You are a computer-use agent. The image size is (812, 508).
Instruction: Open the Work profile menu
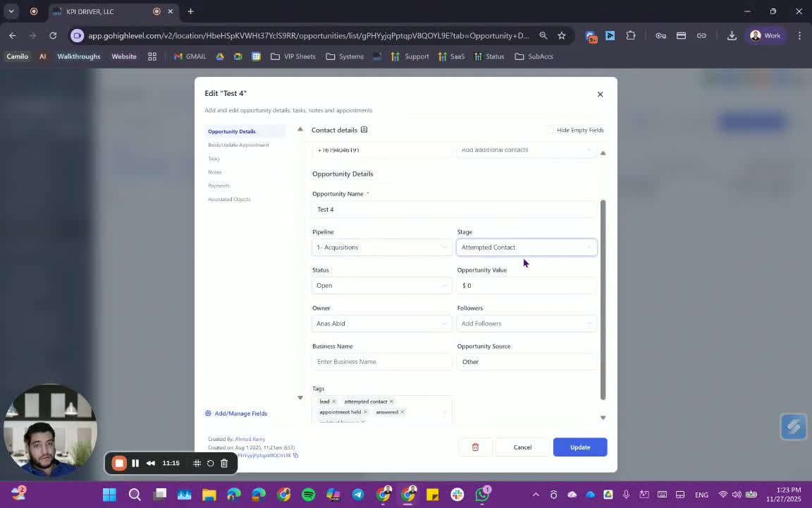(765, 36)
